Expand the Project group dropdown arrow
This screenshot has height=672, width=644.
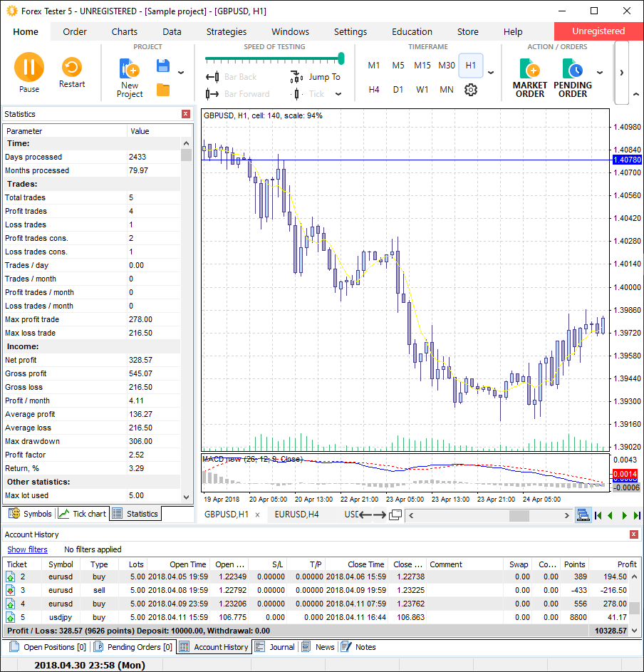pyautogui.click(x=181, y=73)
